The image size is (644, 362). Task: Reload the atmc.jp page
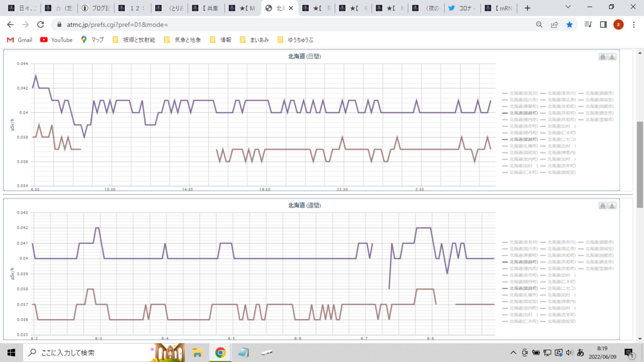pos(40,25)
